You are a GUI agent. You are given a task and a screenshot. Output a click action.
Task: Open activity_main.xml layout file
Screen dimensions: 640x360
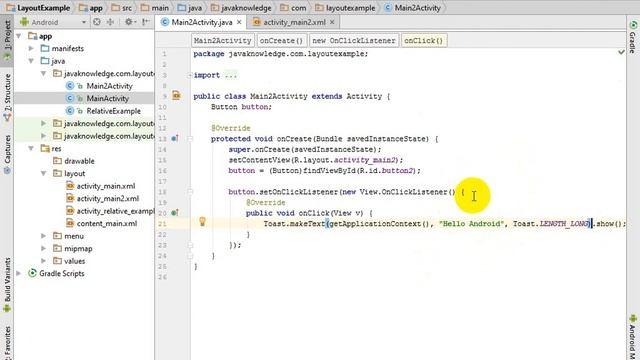tap(105, 186)
